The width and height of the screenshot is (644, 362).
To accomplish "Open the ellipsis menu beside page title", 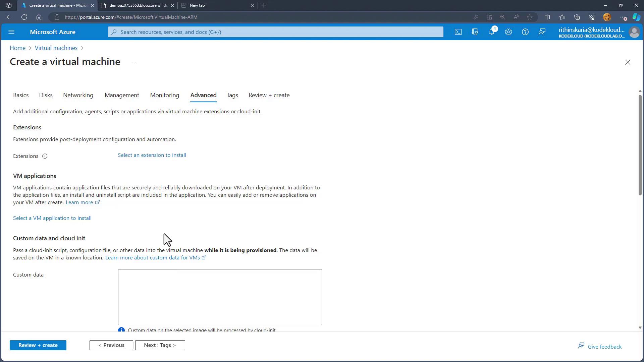I will (x=134, y=62).
